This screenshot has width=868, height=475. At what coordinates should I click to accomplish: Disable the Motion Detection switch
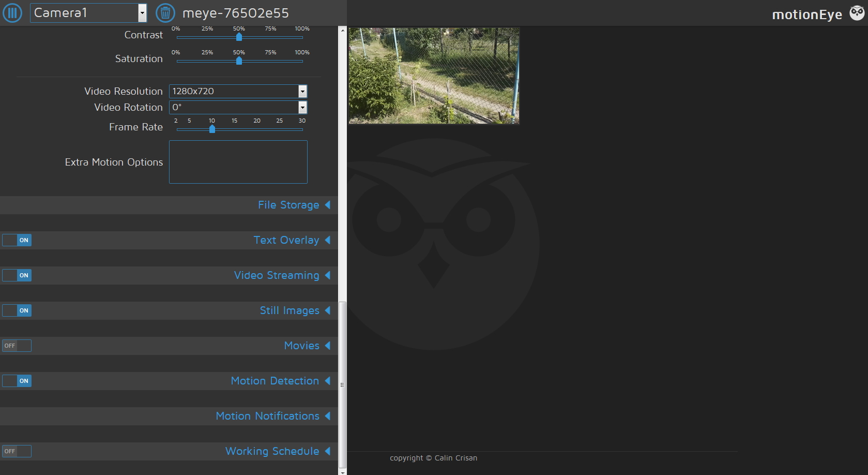pos(17,381)
